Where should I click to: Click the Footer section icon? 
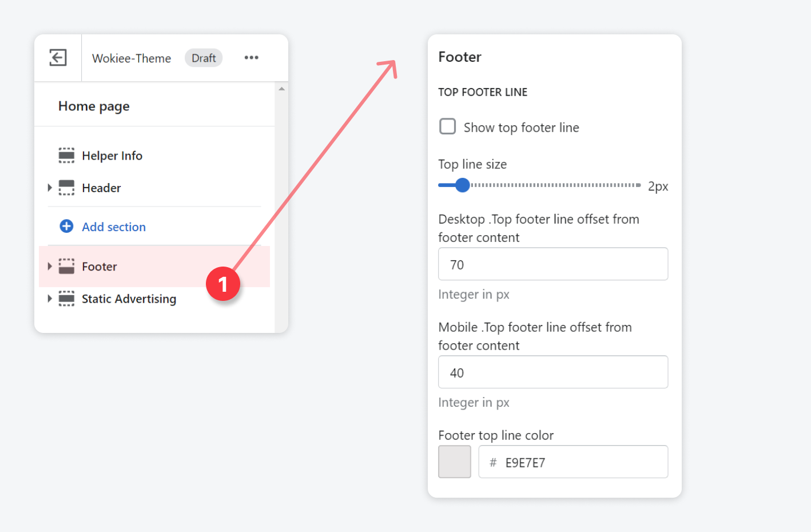coord(66,267)
